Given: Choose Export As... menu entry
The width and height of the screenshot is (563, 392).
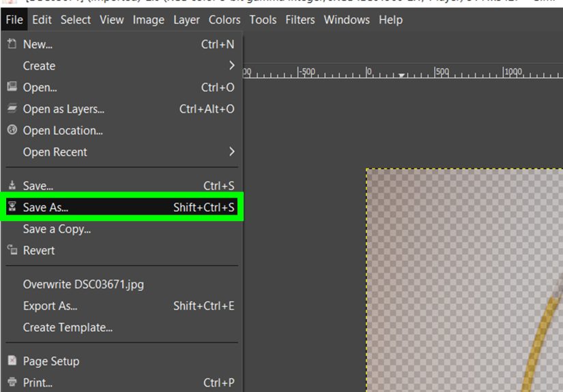Looking at the screenshot, I should (121, 305).
